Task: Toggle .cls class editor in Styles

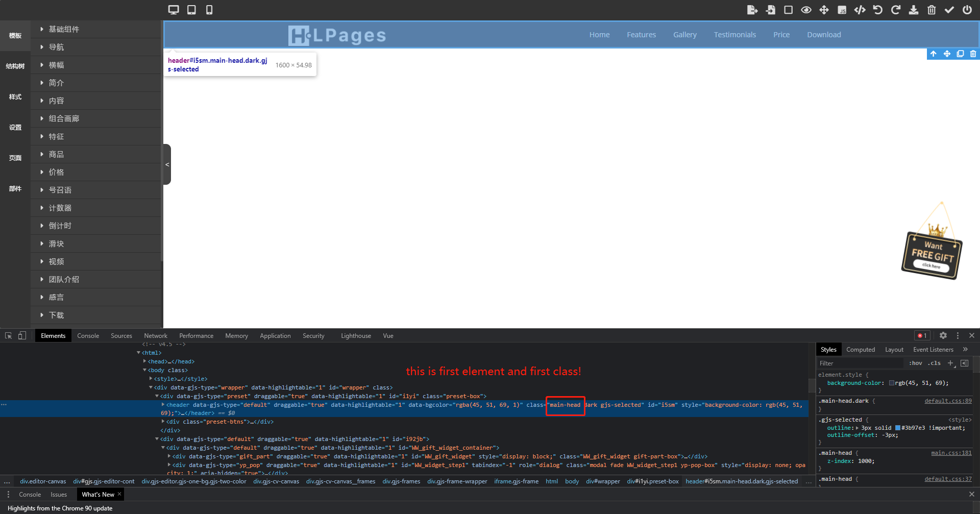Action: pos(935,363)
